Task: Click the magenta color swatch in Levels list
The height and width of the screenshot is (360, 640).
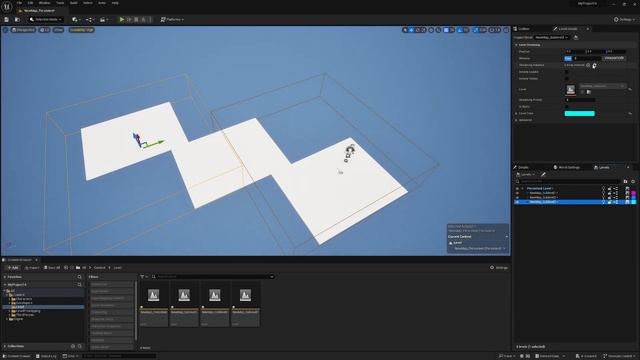Action: (634, 193)
